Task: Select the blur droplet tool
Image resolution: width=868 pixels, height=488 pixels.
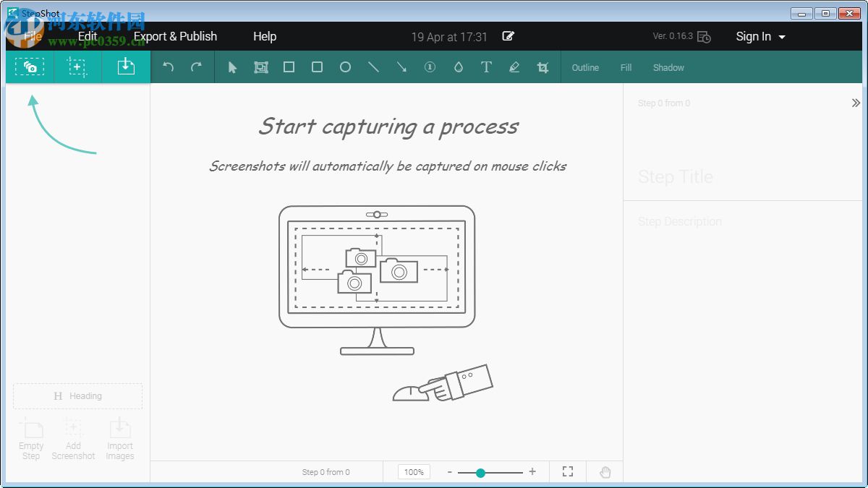Action: (x=458, y=67)
